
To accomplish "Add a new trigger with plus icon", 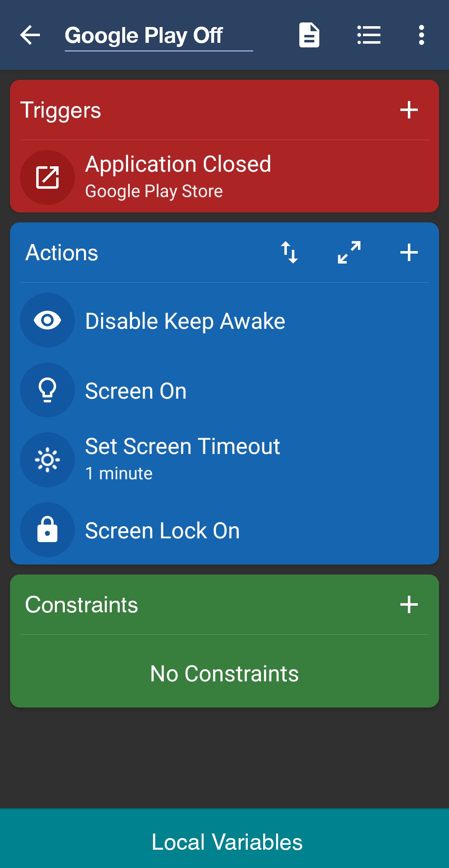I will pos(409,110).
